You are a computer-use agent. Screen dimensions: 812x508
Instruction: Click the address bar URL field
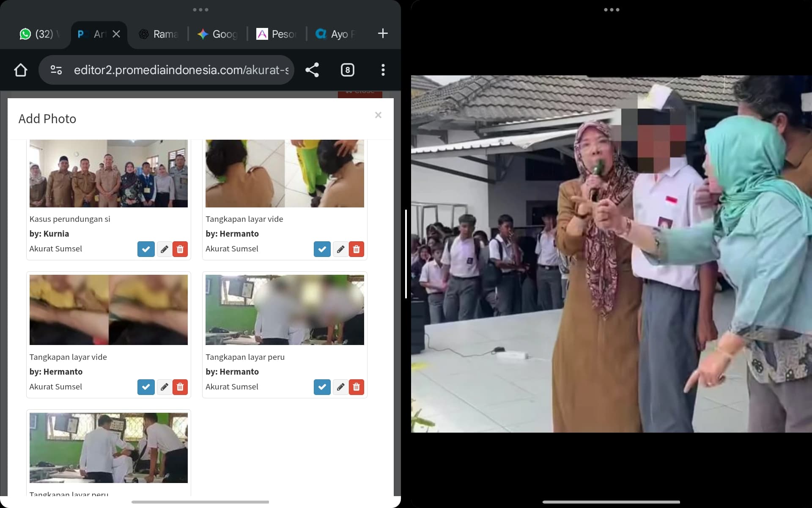(x=181, y=70)
